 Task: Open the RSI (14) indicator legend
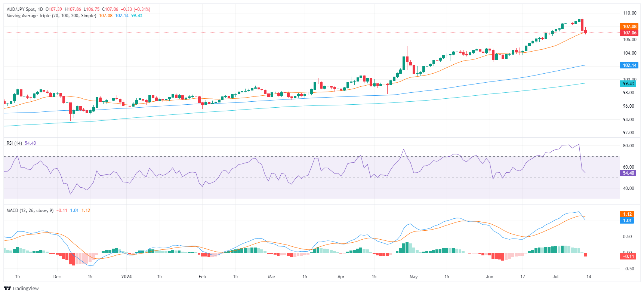(14, 143)
